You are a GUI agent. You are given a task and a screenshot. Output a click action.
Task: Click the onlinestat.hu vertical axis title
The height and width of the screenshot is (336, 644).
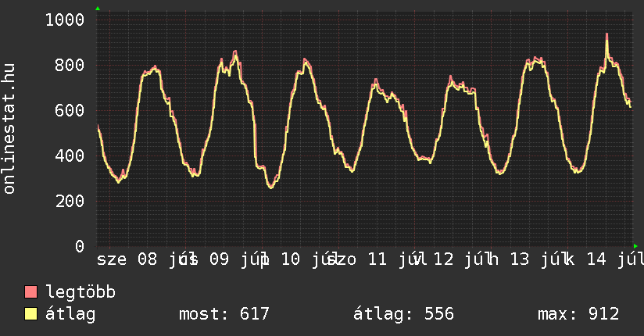coord(9,128)
